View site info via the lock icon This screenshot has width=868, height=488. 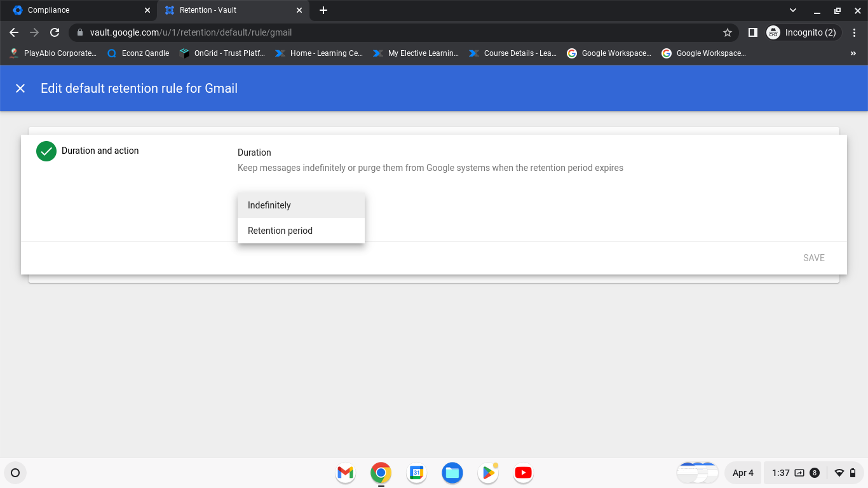coord(80,32)
